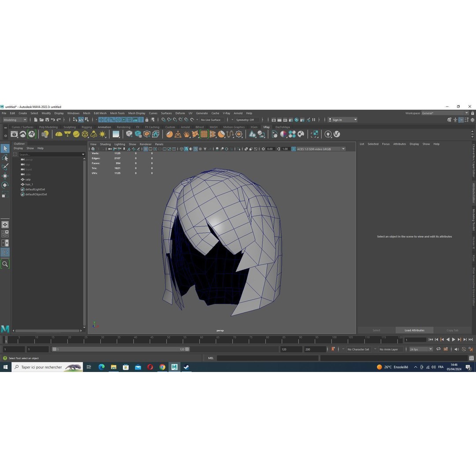
Task: Click the Save Scene floppy icon
Action: (x=47, y=119)
